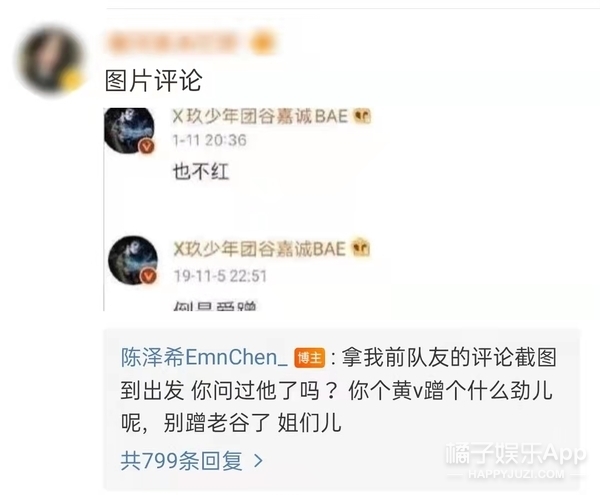
Task: Click the 图片评论 text
Action: 153,81
